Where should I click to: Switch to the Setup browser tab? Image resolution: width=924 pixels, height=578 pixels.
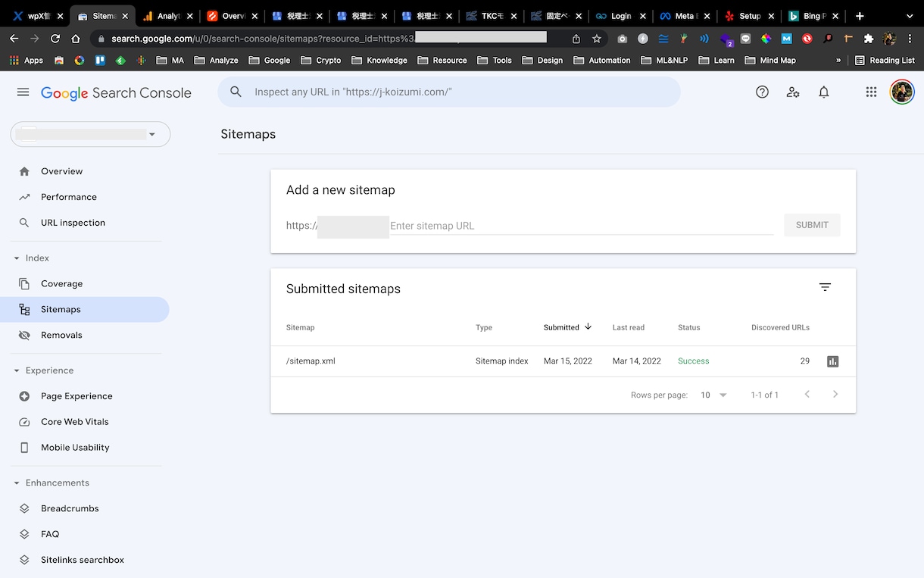(750, 16)
